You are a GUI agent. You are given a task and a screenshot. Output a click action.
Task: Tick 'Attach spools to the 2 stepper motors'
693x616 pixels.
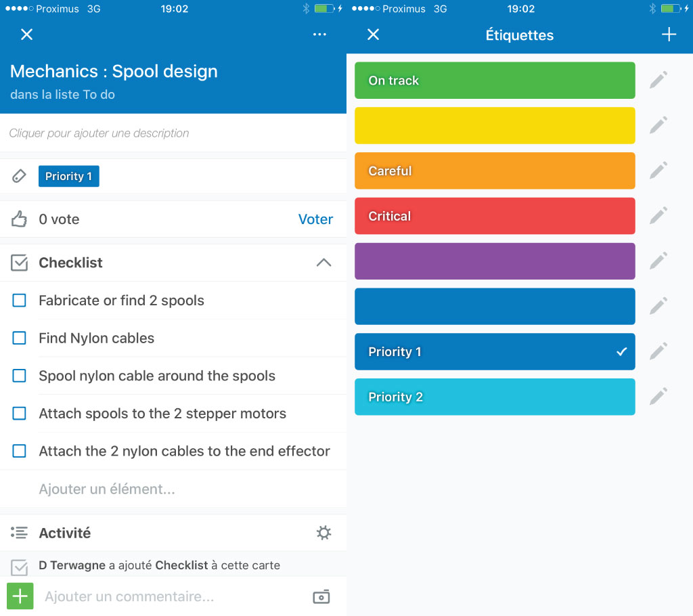coord(20,414)
